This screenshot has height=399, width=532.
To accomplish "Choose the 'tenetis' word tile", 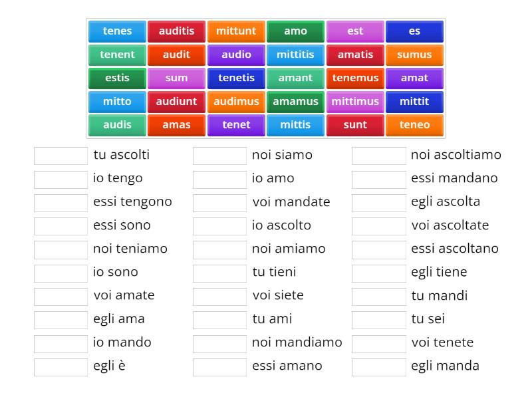I will [x=236, y=78].
